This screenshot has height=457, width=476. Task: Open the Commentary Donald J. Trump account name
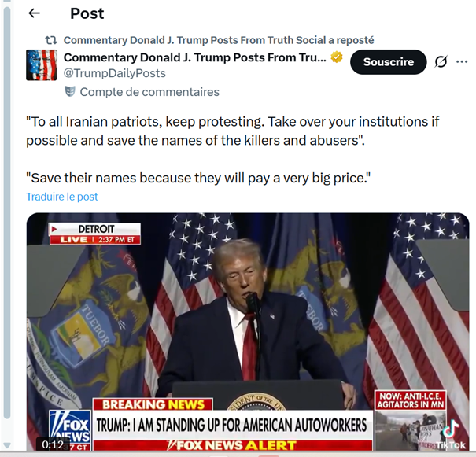194,57
